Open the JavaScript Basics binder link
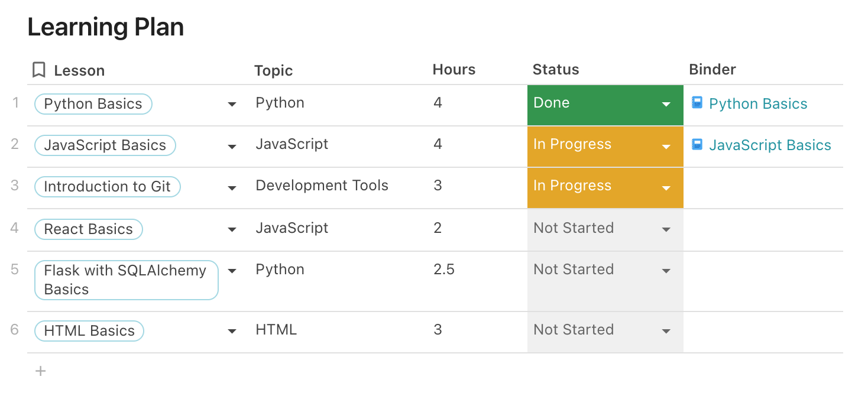Screen dimensions: 868x396 click(769, 145)
